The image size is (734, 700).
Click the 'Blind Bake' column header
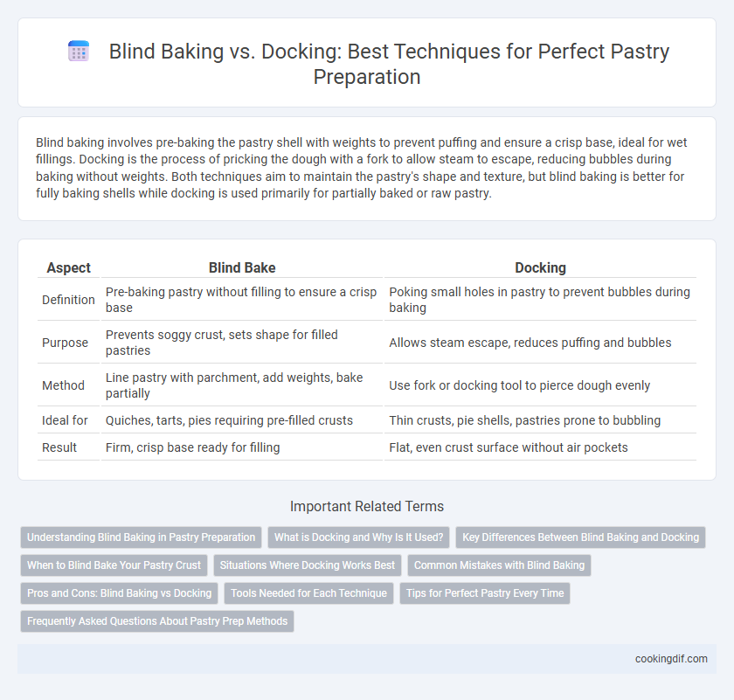(x=242, y=267)
